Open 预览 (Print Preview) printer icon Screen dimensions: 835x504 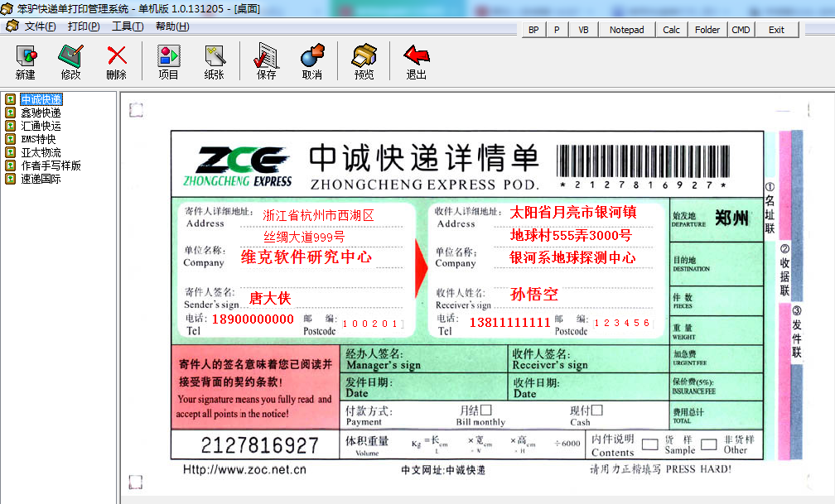[364, 55]
